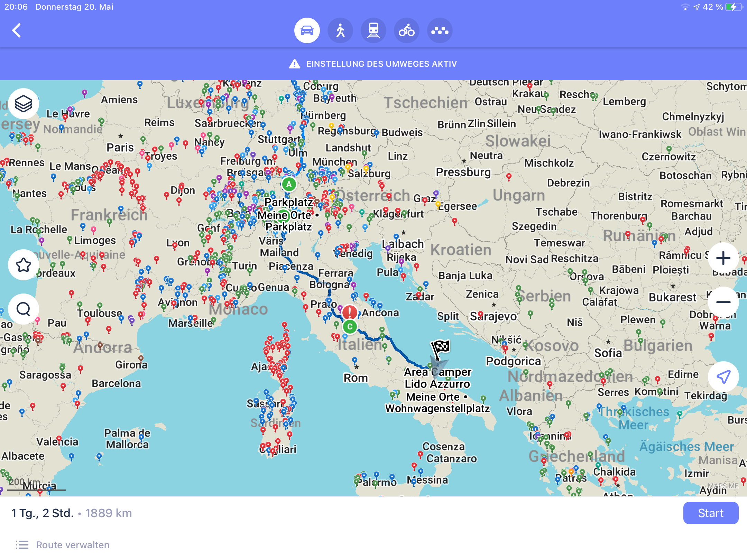This screenshot has height=560, width=747.
Task: Tap the green route waypoint A marker
Action: 289,184
